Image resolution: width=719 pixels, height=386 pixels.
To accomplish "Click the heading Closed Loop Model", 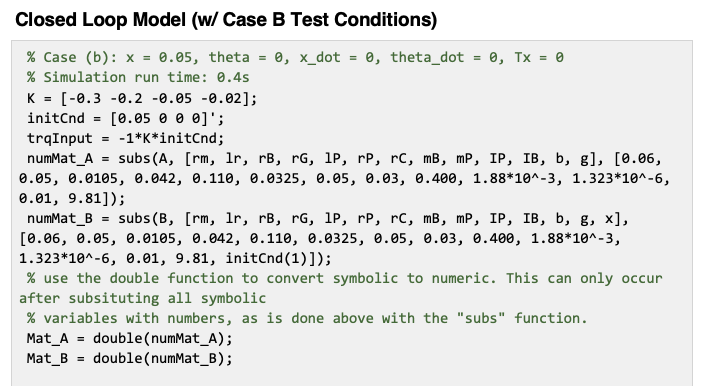I will coord(100,20).
